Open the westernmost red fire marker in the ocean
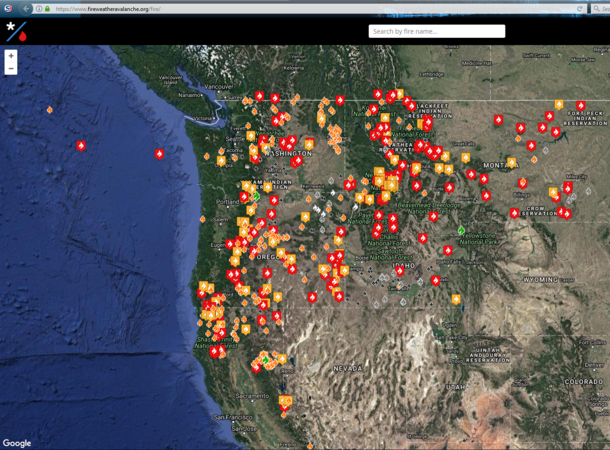 point(81,146)
